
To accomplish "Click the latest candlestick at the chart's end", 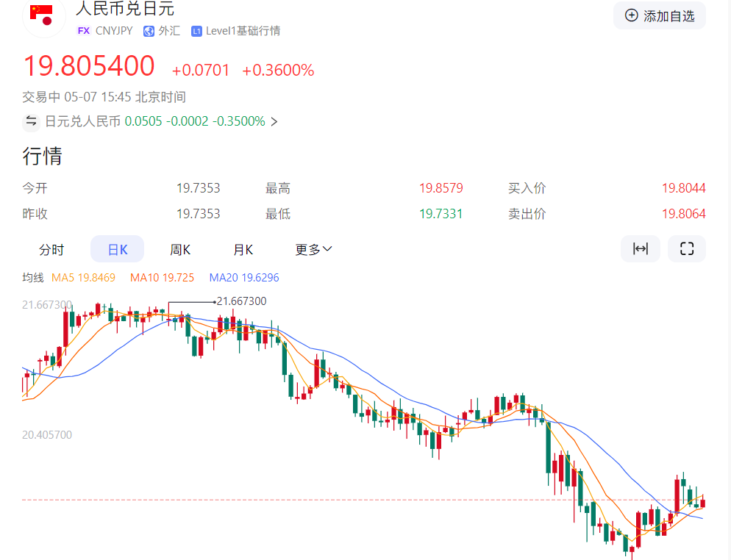I will point(702,502).
